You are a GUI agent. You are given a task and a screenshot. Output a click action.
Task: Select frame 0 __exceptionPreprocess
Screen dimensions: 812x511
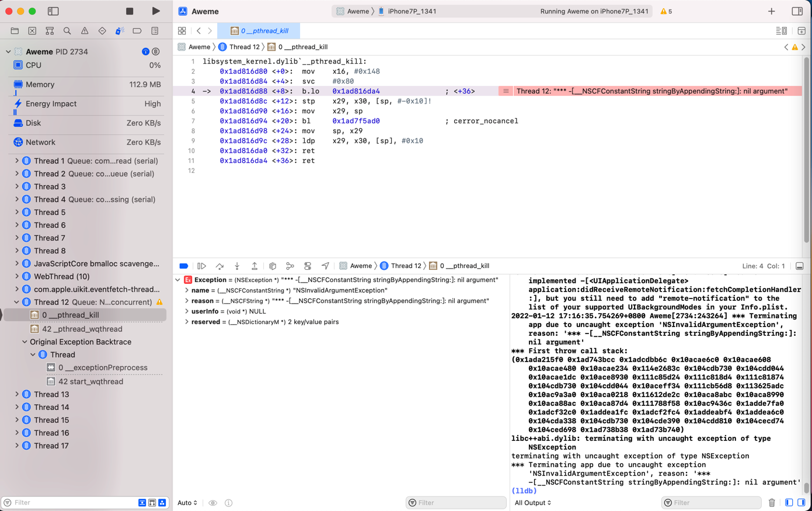(x=103, y=367)
